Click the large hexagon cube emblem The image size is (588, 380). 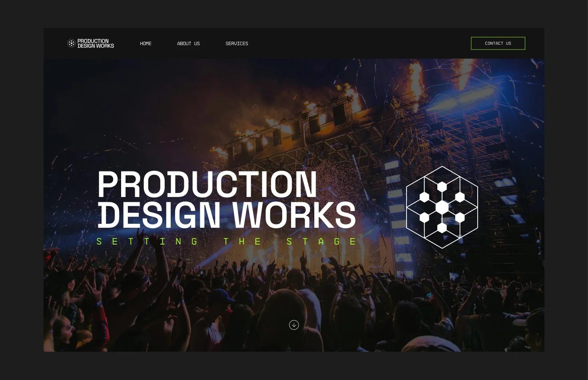tap(442, 207)
